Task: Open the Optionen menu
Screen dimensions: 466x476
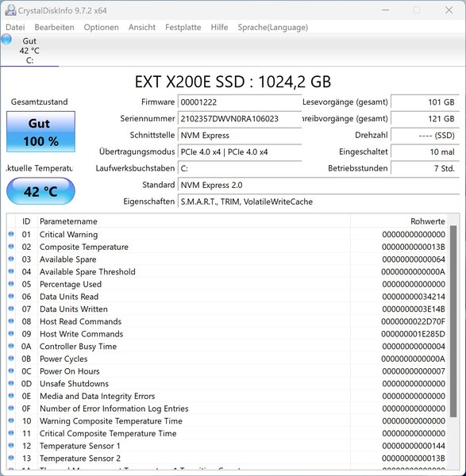Action: click(x=101, y=27)
